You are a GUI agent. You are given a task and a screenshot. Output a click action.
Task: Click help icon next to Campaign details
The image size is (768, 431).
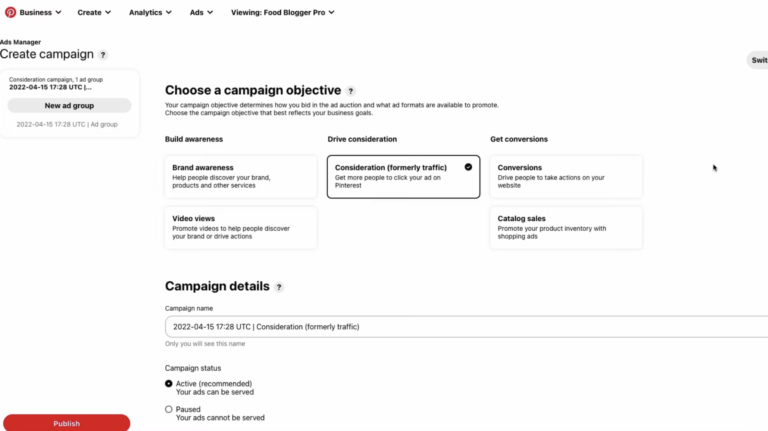pos(279,287)
